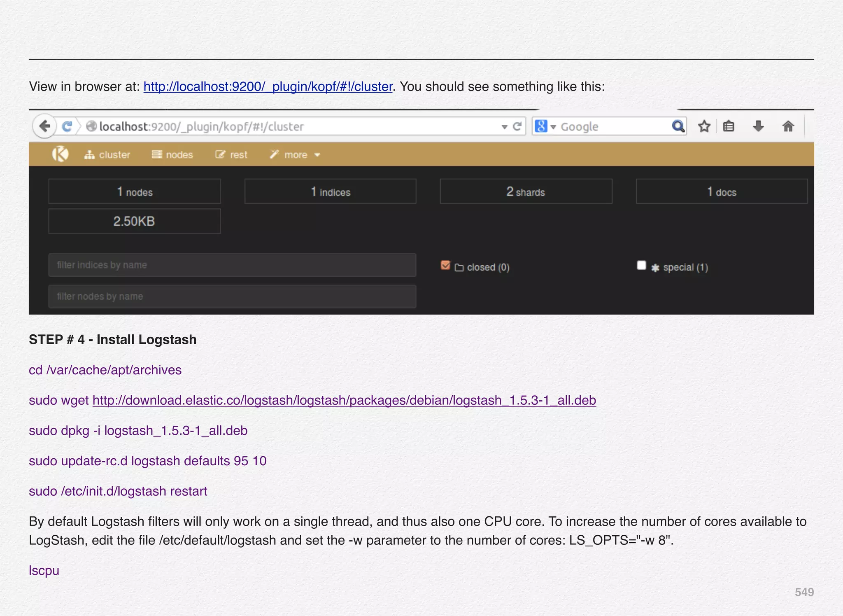Click the globe site identity icon
The height and width of the screenshot is (616, 843).
tap(91, 126)
